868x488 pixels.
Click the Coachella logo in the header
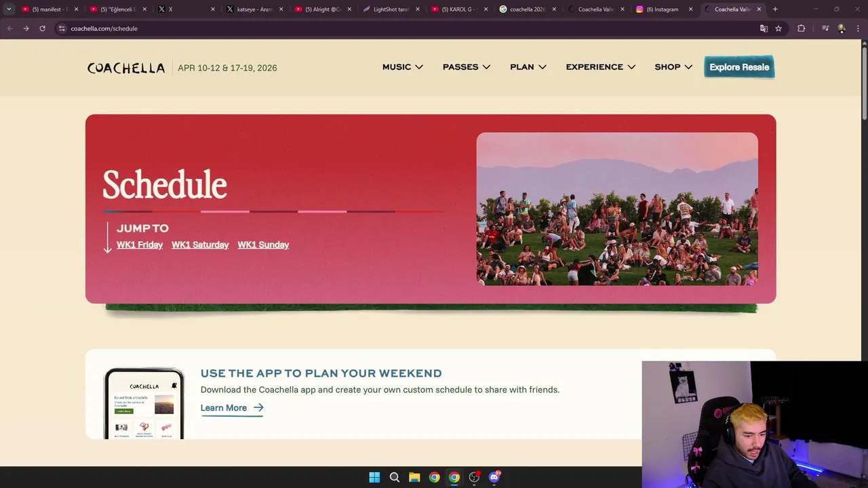click(x=125, y=68)
